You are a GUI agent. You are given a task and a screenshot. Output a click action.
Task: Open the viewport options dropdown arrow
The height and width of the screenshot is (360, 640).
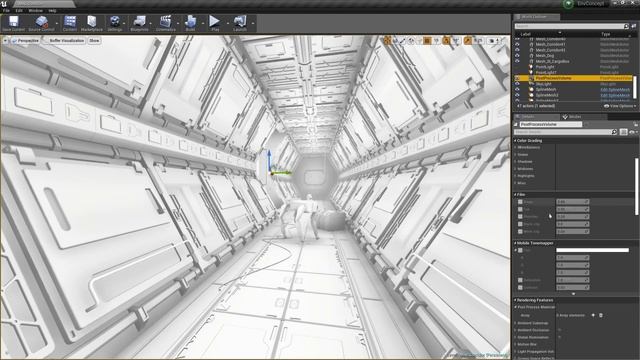(x=5, y=41)
